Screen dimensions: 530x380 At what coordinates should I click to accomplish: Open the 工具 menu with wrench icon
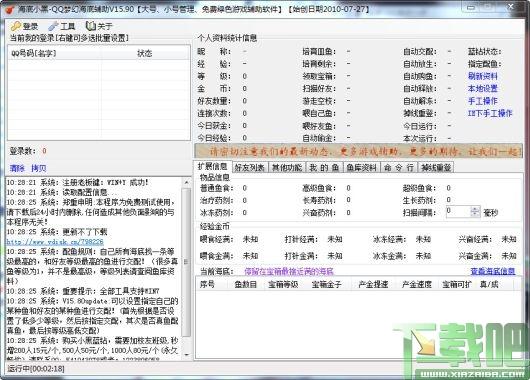(x=62, y=26)
